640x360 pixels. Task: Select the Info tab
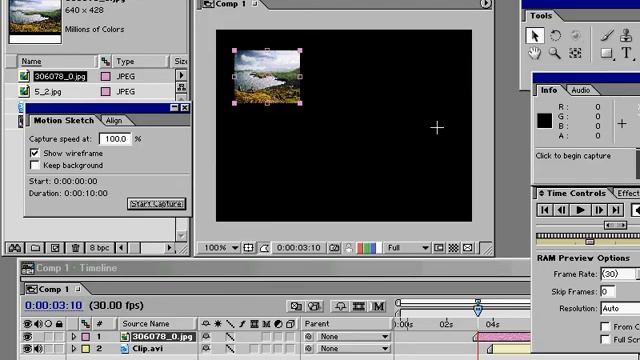click(549, 90)
